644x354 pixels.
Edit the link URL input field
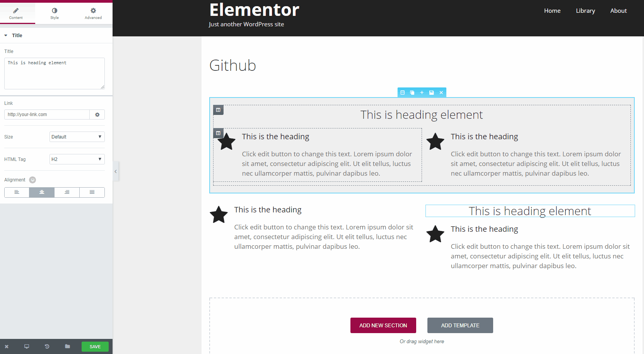[x=46, y=115]
